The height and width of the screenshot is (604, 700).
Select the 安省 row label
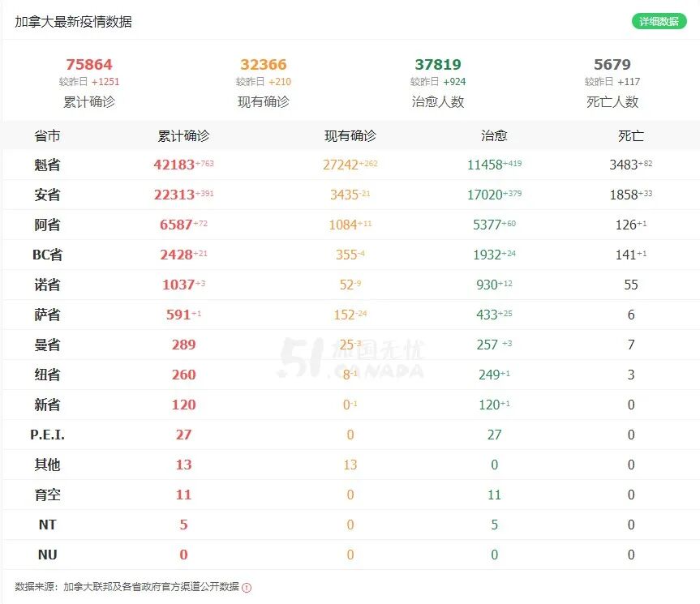click(47, 195)
